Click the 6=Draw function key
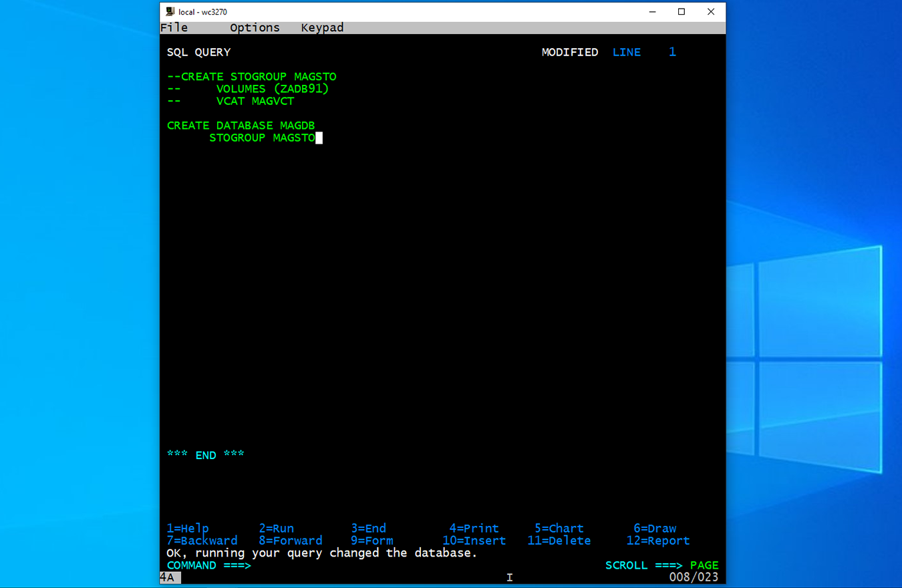 tap(655, 529)
